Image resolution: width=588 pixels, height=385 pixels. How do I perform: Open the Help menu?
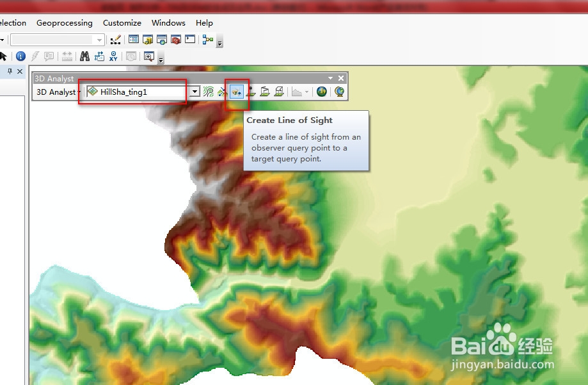[x=204, y=23]
